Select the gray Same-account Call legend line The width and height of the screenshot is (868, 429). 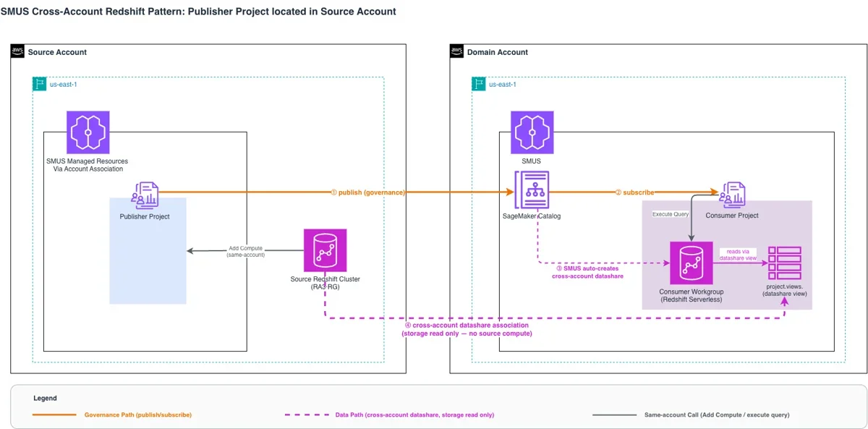pos(613,415)
